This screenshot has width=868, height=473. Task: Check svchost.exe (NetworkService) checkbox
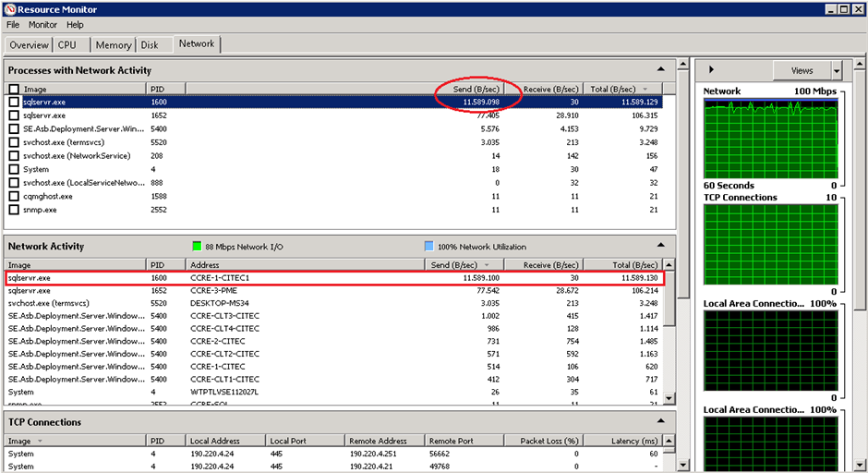click(x=14, y=155)
